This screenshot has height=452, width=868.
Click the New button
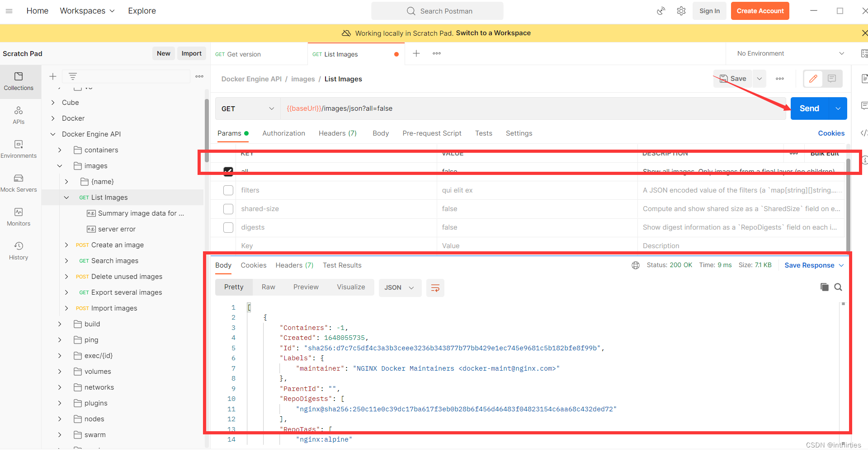pos(163,53)
